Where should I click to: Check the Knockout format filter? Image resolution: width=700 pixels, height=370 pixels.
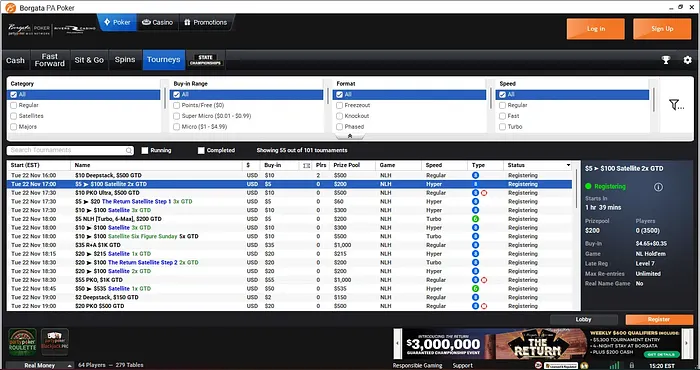(339, 116)
